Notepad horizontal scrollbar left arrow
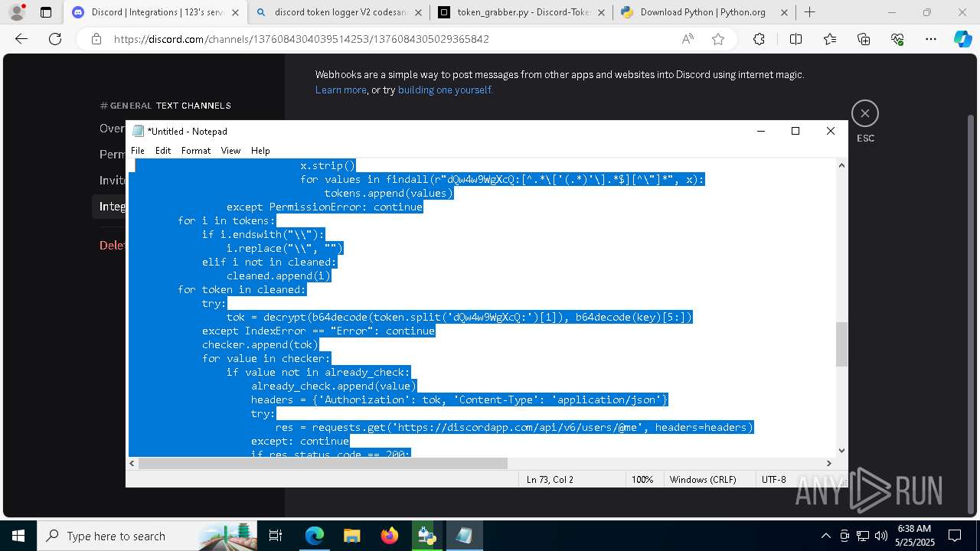The width and height of the screenshot is (980, 551). click(x=132, y=463)
